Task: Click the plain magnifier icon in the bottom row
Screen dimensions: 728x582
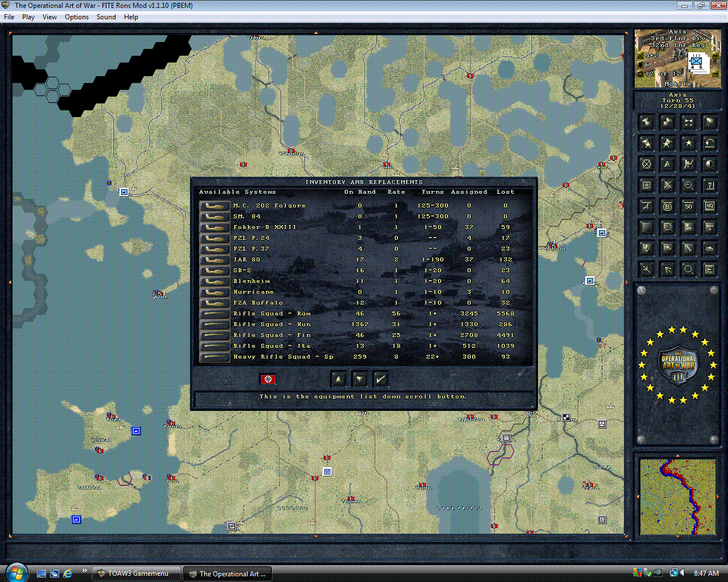Action: pyautogui.click(x=689, y=269)
